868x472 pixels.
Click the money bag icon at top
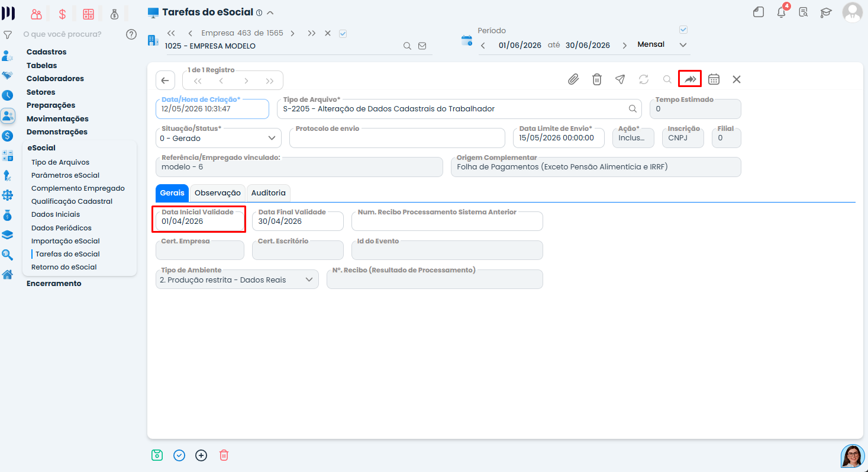114,14
